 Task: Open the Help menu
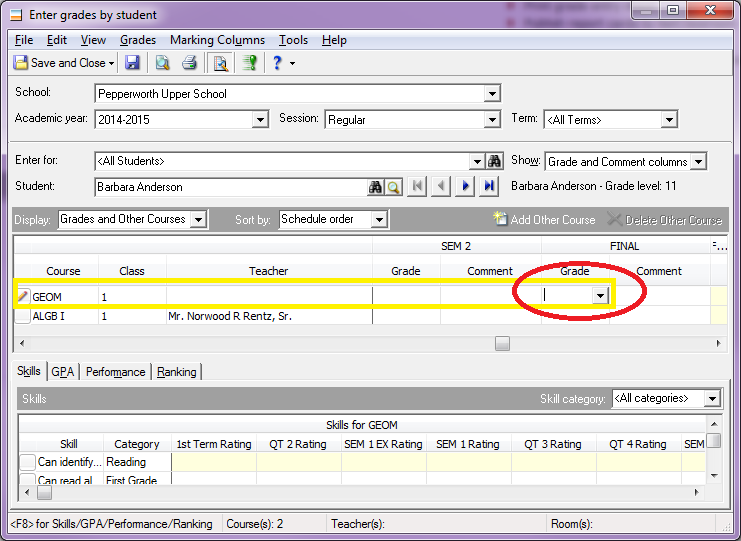[x=334, y=40]
